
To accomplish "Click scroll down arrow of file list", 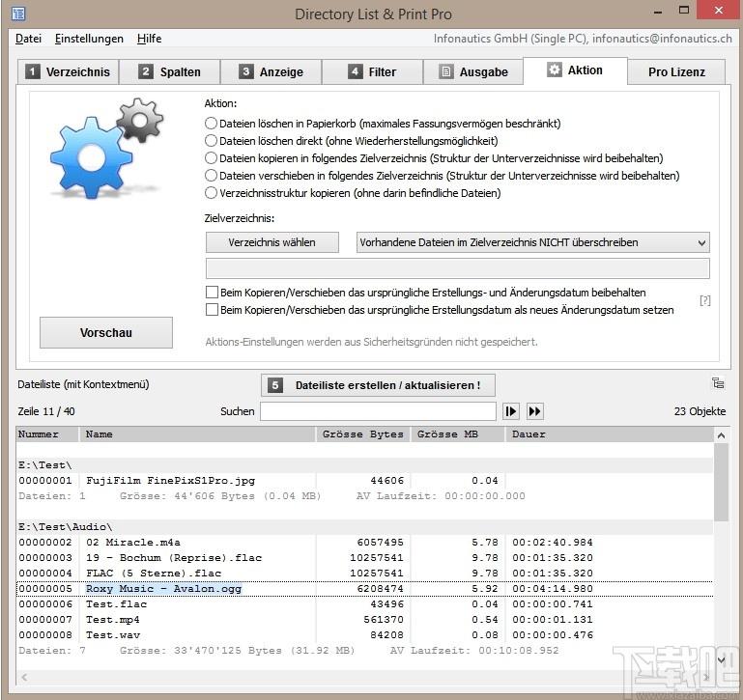I will tap(721, 659).
